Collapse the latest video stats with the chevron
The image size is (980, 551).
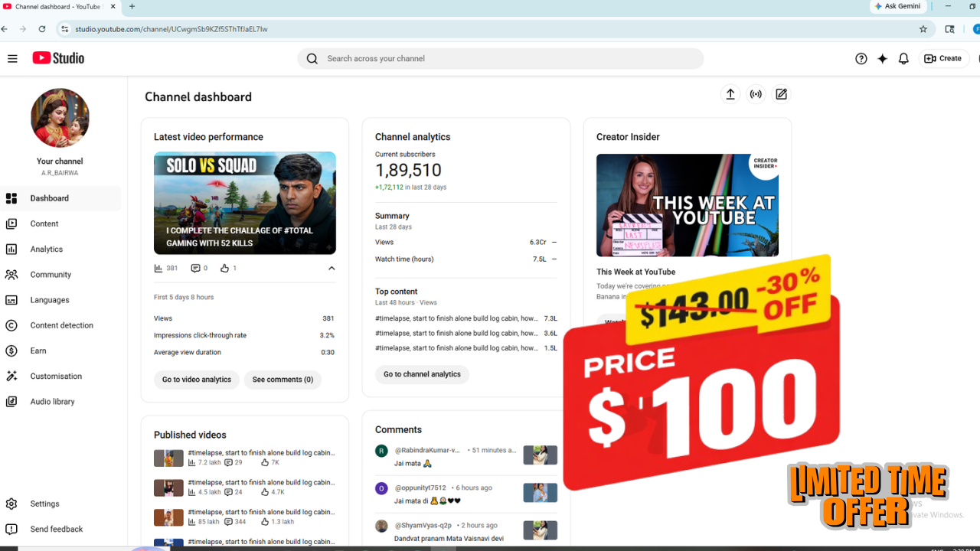click(x=332, y=268)
